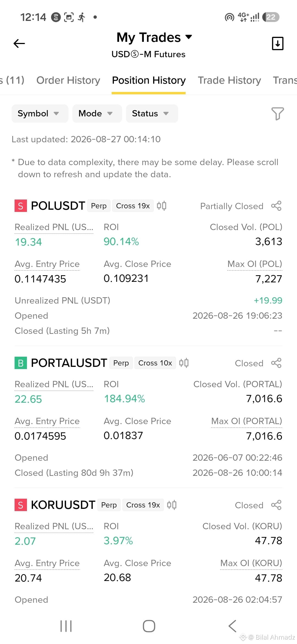
Task: Open the My Trades dropdown title
Action: pyautogui.click(x=154, y=37)
